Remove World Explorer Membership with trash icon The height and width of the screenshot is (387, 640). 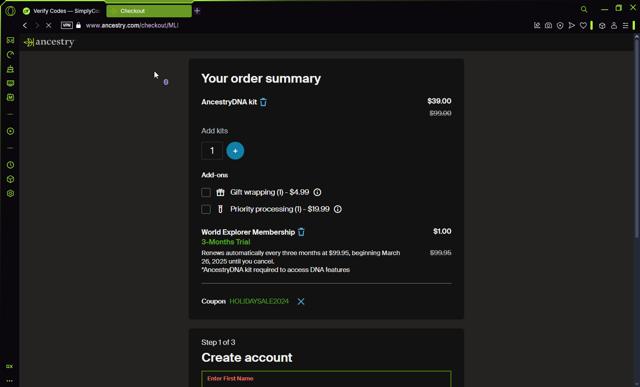pyautogui.click(x=301, y=232)
